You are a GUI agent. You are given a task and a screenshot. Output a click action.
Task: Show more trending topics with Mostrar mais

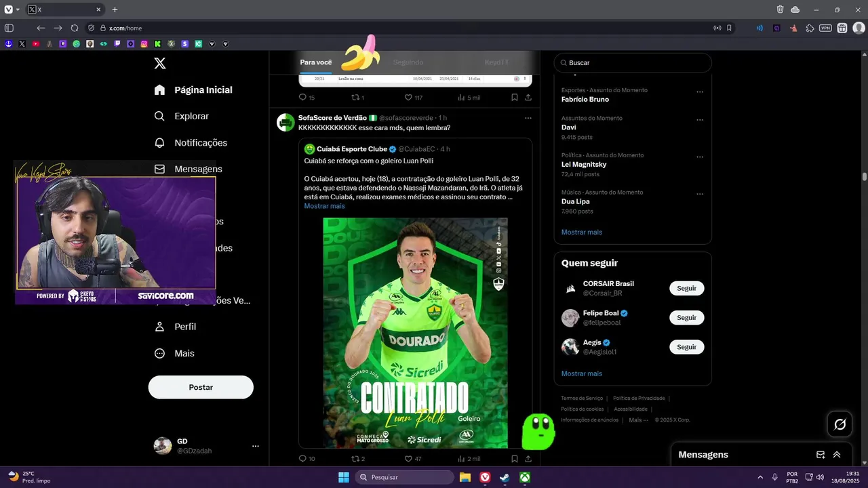coord(581,232)
